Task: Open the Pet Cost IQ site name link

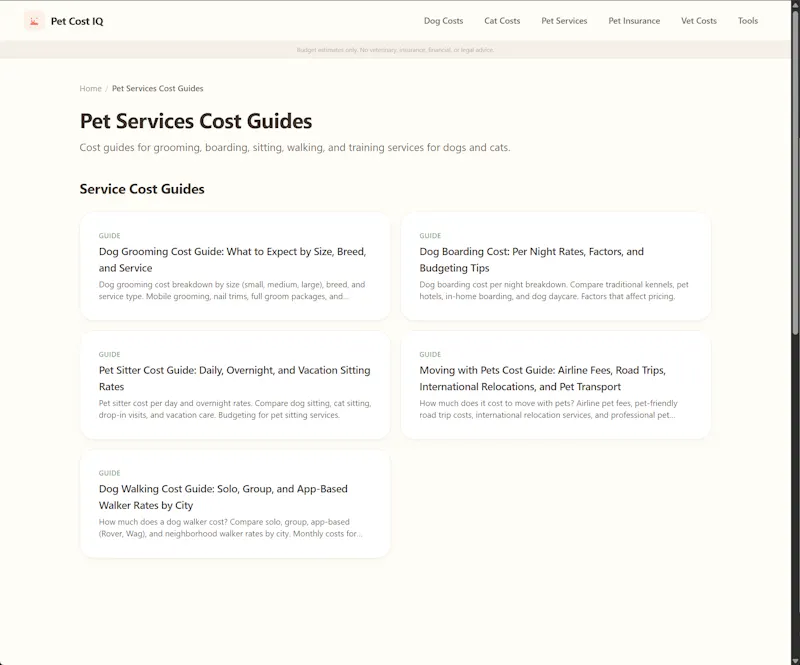Action: tap(77, 21)
